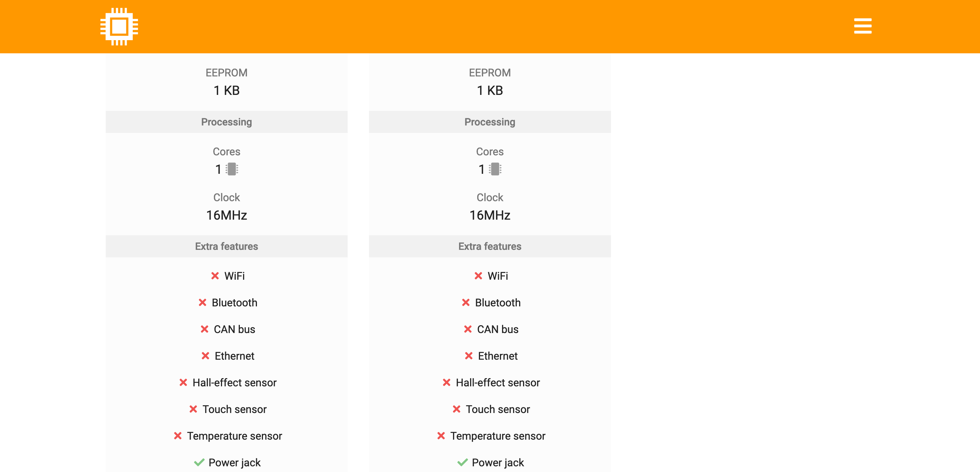
Task: Click left column Extra features header
Action: point(226,246)
